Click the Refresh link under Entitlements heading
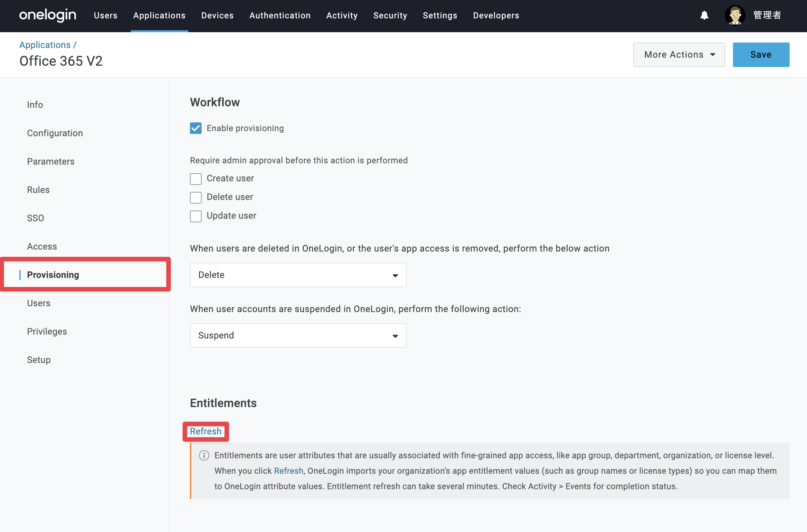 [205, 431]
